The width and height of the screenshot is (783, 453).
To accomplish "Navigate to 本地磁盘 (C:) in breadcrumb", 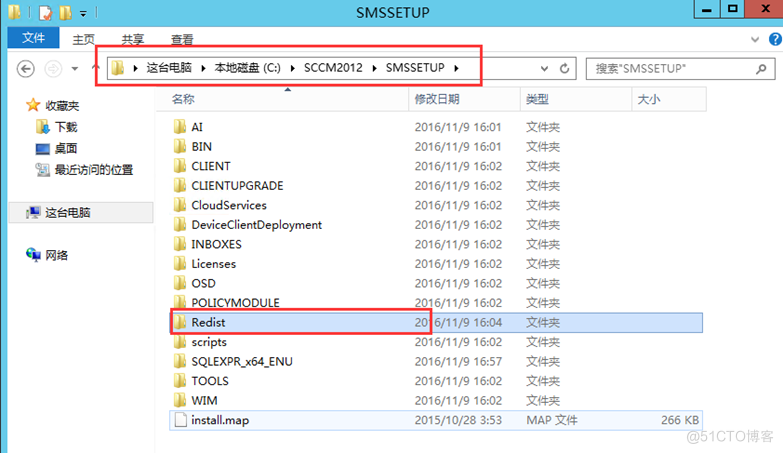I will [x=248, y=67].
